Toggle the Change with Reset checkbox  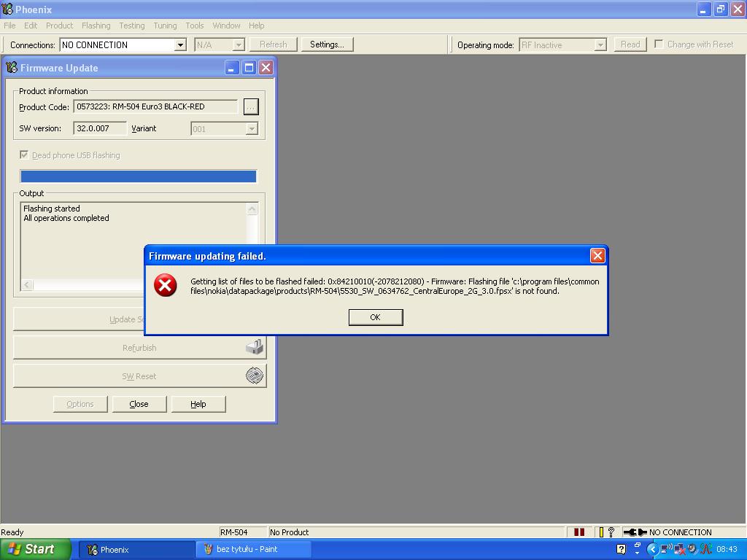pos(659,44)
